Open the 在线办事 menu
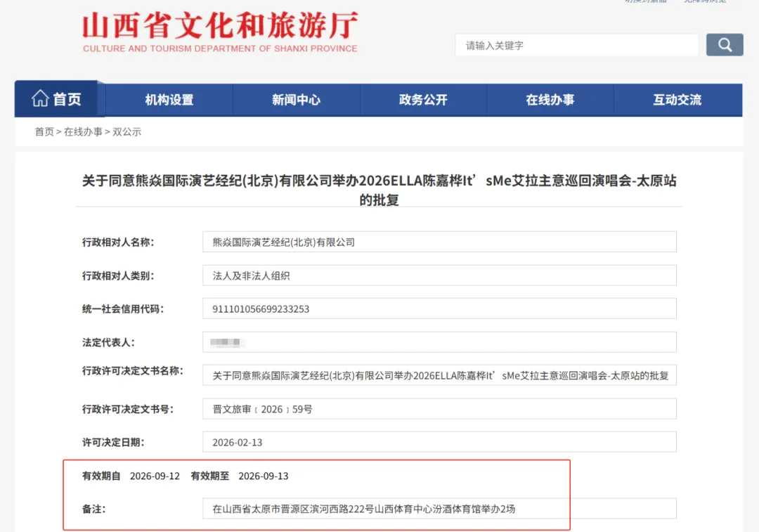759x532 pixels. coord(550,100)
